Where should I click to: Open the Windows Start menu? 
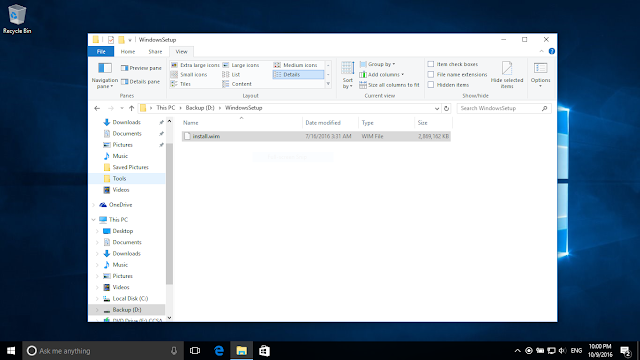11,351
